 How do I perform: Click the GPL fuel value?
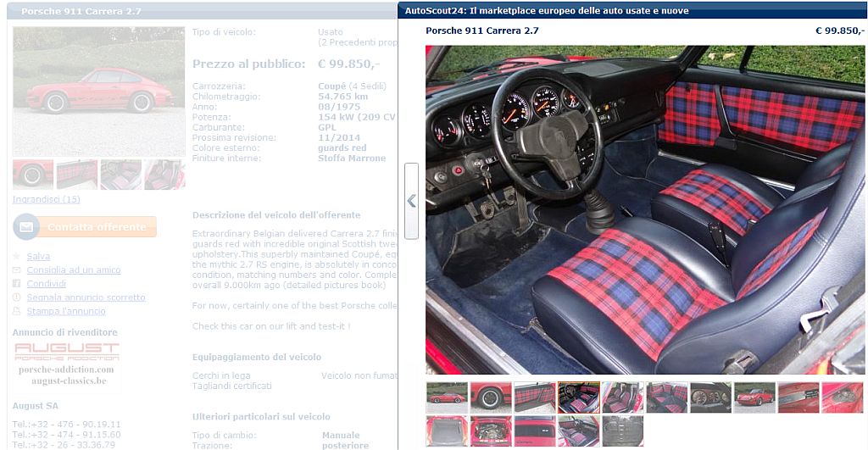pos(327,127)
